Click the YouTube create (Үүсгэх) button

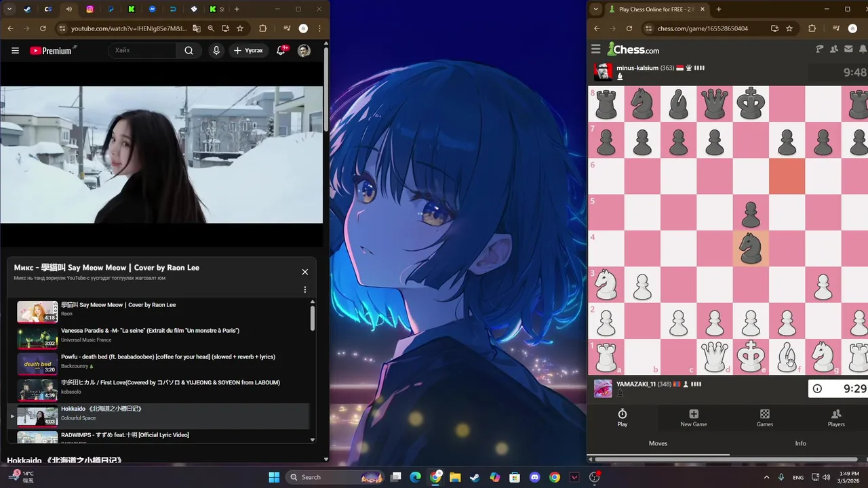click(248, 50)
